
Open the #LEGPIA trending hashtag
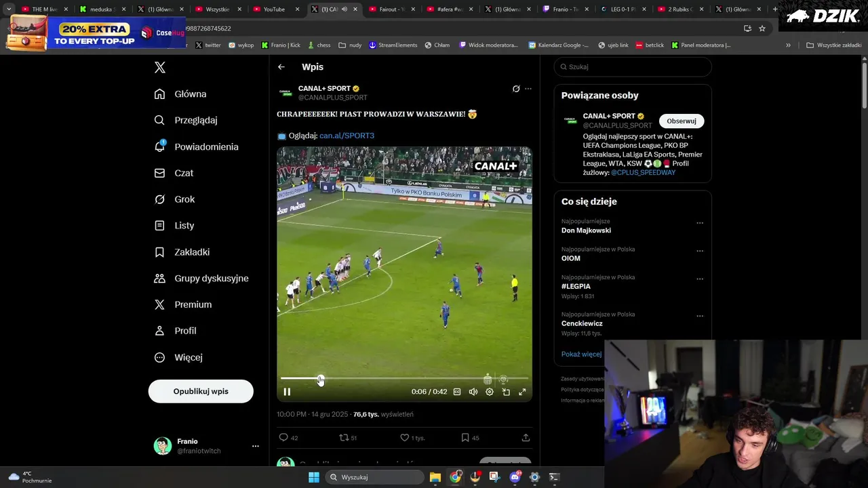[576, 287]
